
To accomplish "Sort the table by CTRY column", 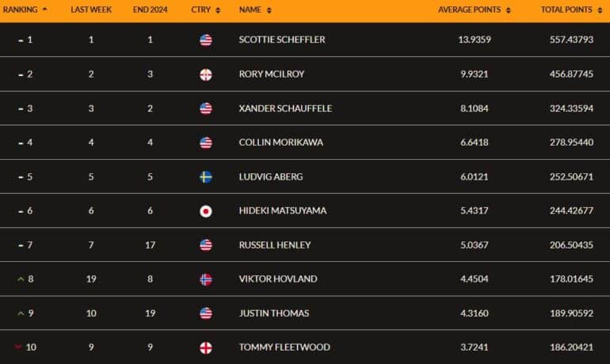I will point(218,10).
